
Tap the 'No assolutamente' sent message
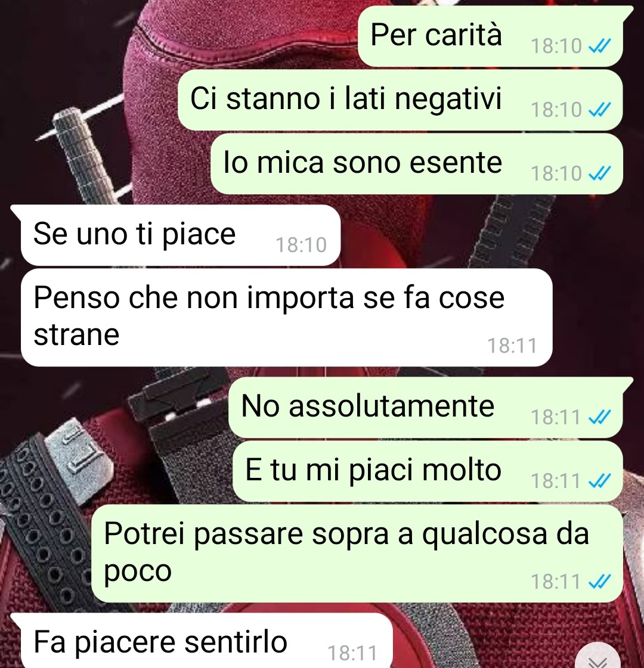point(426,407)
